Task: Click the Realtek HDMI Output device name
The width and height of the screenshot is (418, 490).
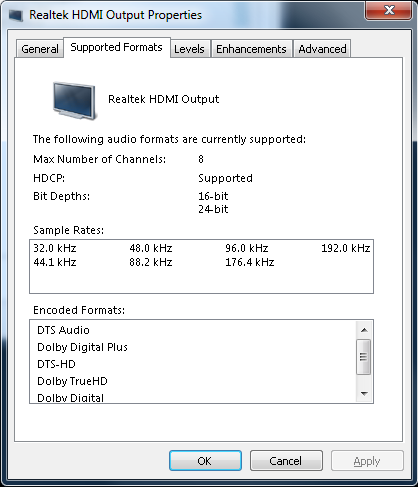Action: [x=164, y=99]
